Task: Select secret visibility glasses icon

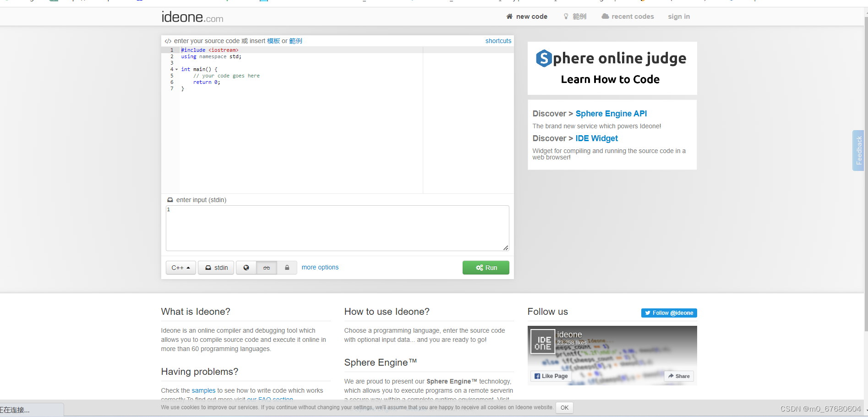Action: (x=267, y=268)
